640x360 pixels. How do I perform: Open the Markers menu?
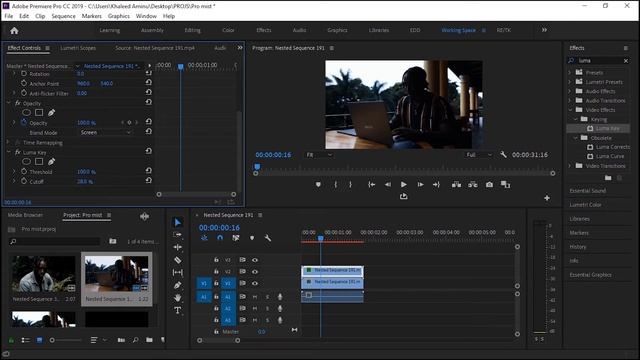(x=91, y=16)
